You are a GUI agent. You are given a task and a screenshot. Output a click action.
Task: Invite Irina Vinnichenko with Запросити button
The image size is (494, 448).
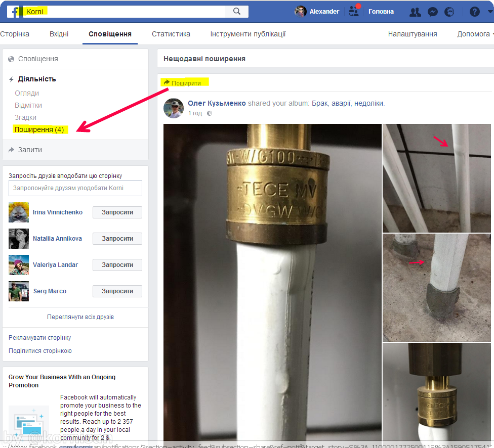[117, 212]
